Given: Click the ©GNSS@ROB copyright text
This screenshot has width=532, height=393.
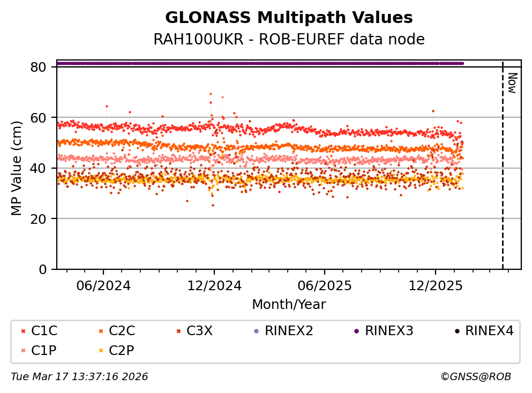Looking at the screenshot, I should 475,377.
